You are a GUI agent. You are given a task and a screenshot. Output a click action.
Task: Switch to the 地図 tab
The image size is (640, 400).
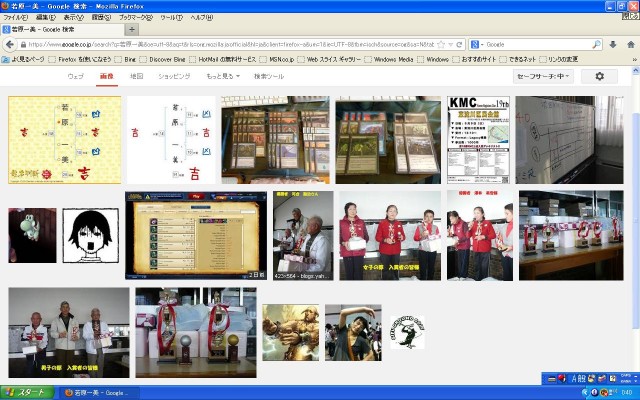(x=136, y=76)
